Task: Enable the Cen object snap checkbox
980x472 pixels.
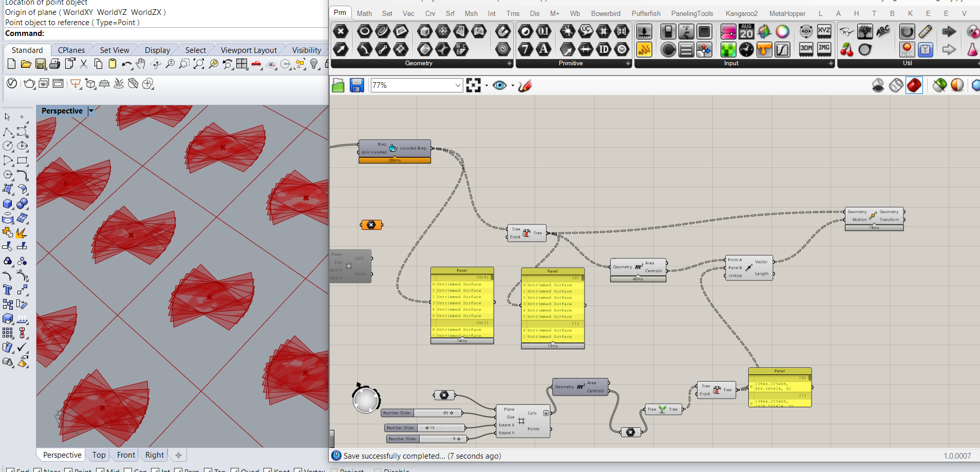Action: (127, 470)
